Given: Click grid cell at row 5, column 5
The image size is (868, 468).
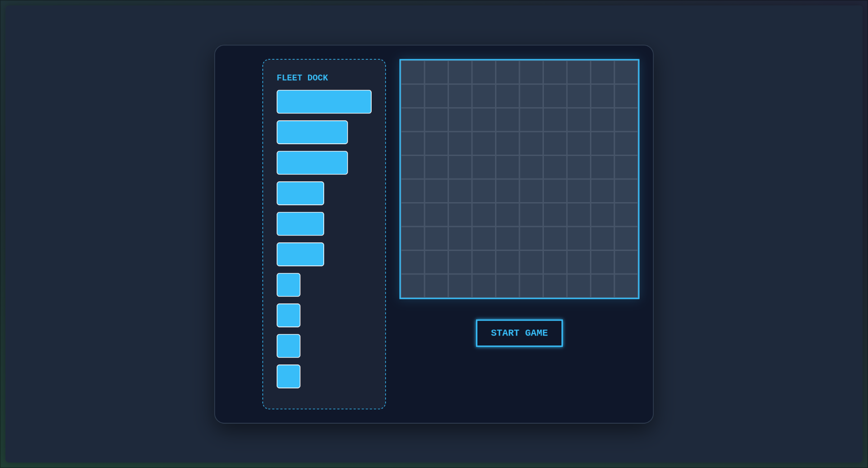Looking at the screenshot, I should [x=508, y=167].
